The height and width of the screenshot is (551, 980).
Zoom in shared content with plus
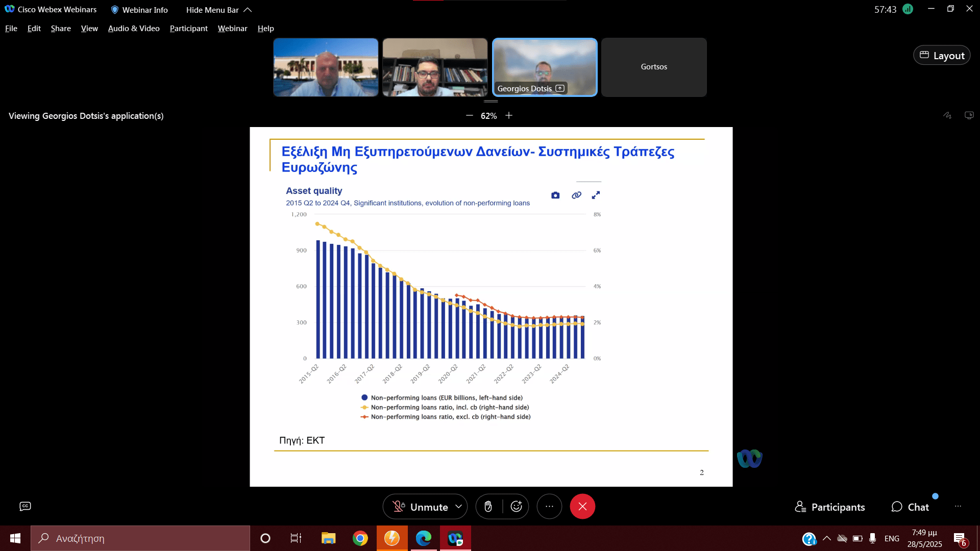tap(509, 116)
